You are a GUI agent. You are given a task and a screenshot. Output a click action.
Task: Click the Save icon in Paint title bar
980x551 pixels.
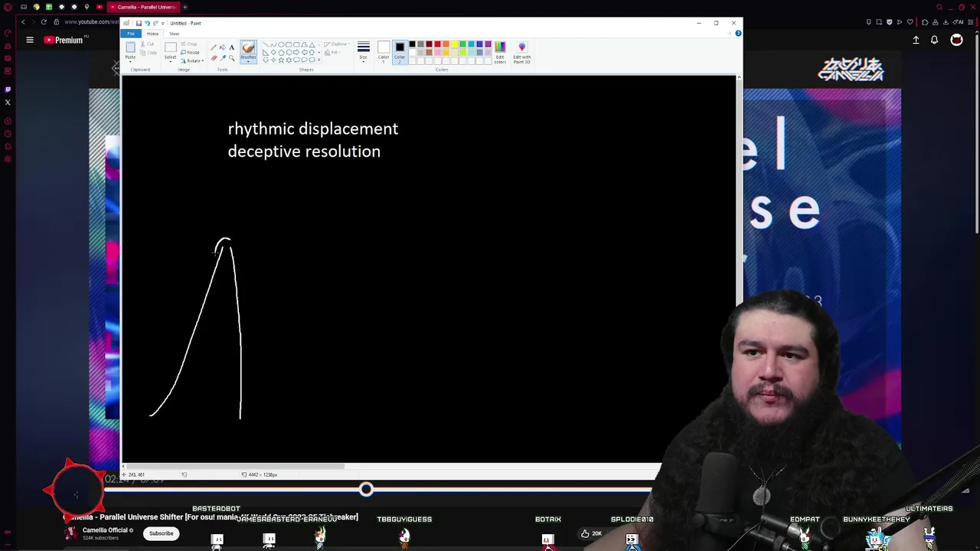(x=139, y=23)
